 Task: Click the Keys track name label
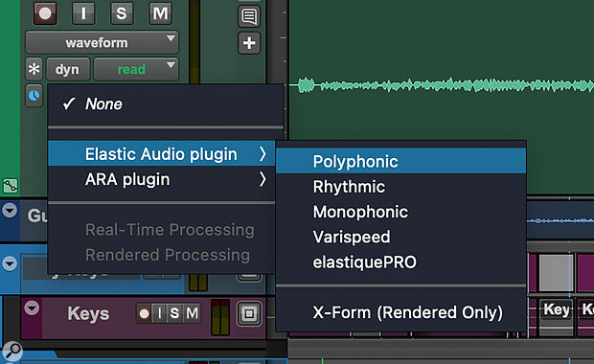[88, 313]
